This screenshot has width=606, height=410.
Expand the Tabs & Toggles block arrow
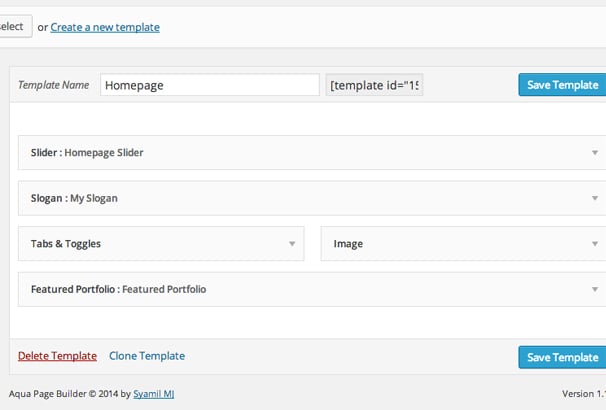[292, 244]
